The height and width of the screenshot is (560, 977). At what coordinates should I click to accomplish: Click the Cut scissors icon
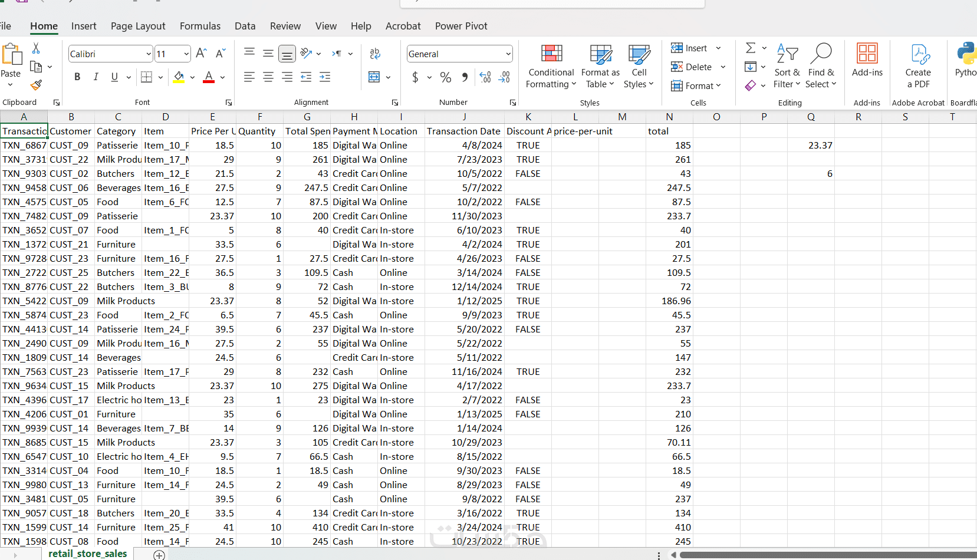pyautogui.click(x=36, y=48)
